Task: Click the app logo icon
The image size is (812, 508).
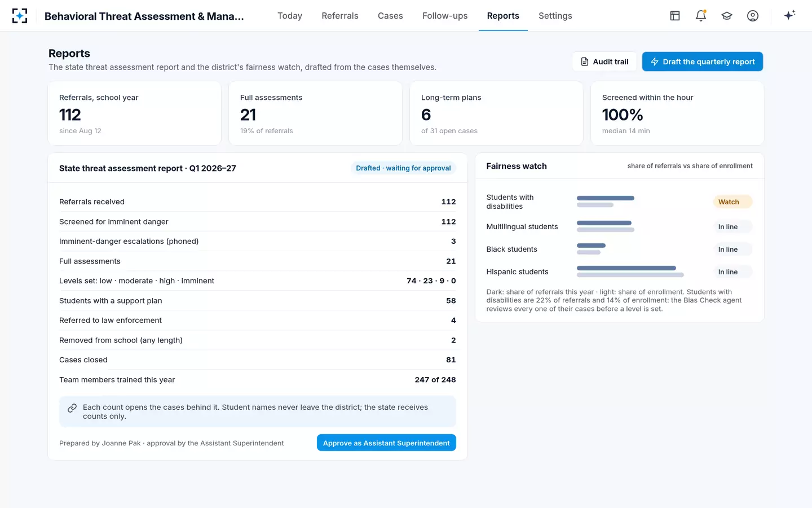Action: [20, 16]
